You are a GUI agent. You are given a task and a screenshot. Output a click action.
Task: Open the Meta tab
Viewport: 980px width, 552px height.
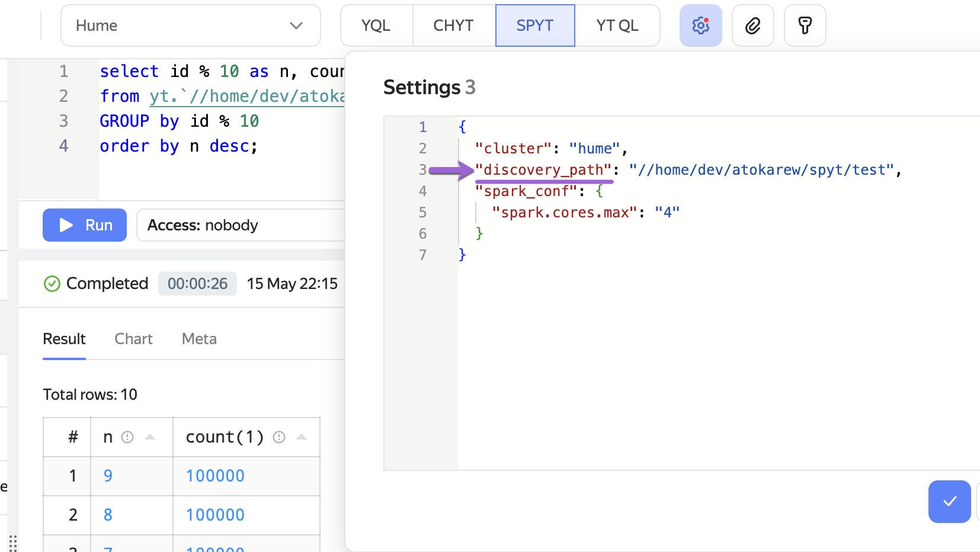[199, 339]
